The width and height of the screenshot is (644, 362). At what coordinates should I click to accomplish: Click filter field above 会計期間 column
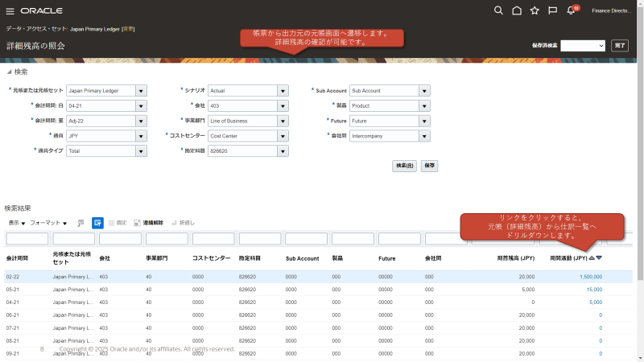tap(27, 238)
